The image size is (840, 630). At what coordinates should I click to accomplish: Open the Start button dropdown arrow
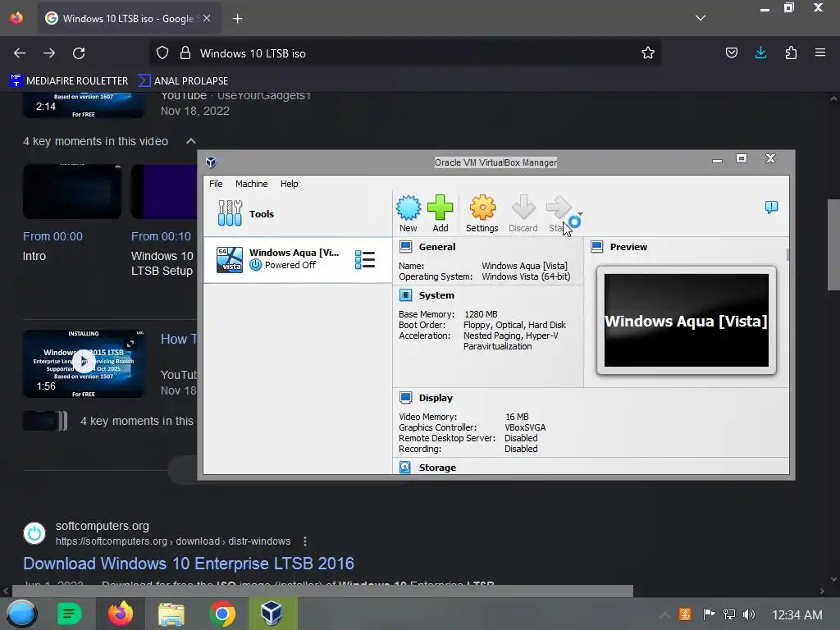(580, 214)
